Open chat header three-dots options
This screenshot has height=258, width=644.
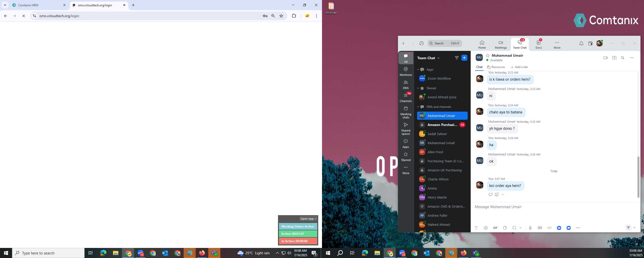click(x=632, y=58)
